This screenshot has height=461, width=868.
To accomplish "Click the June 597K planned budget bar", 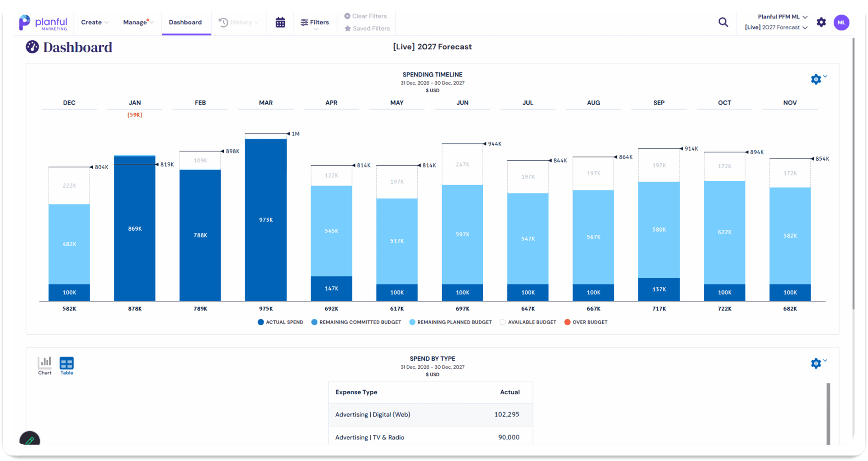I will tap(462, 234).
